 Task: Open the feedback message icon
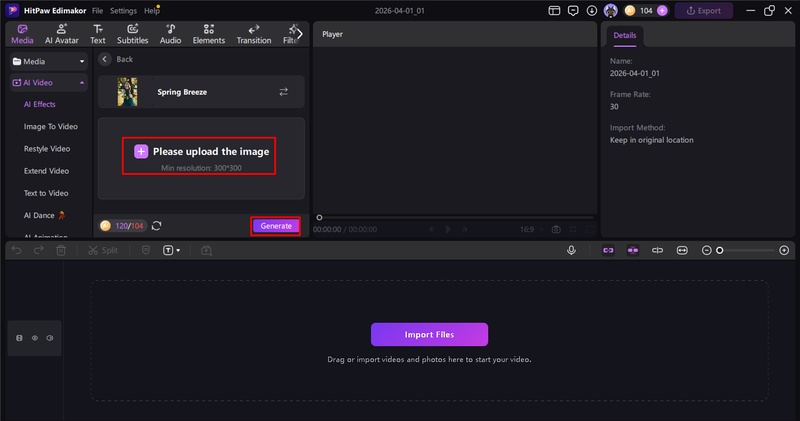click(x=573, y=11)
